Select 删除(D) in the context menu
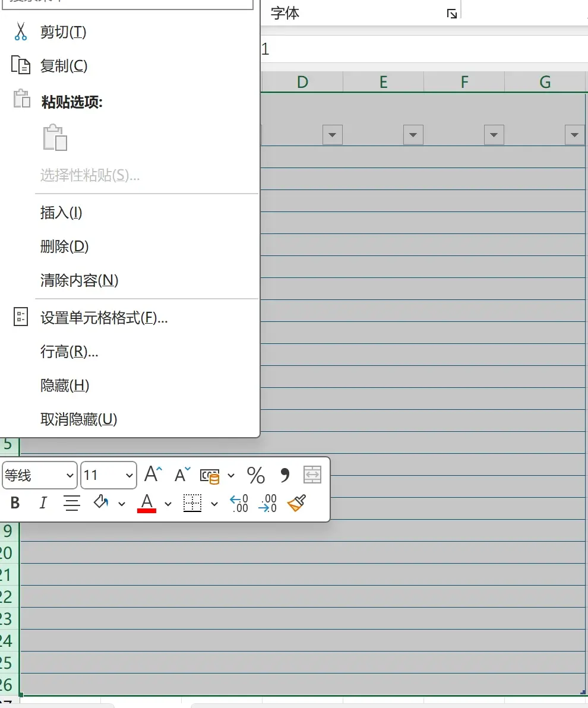The height and width of the screenshot is (708, 588). (x=64, y=246)
